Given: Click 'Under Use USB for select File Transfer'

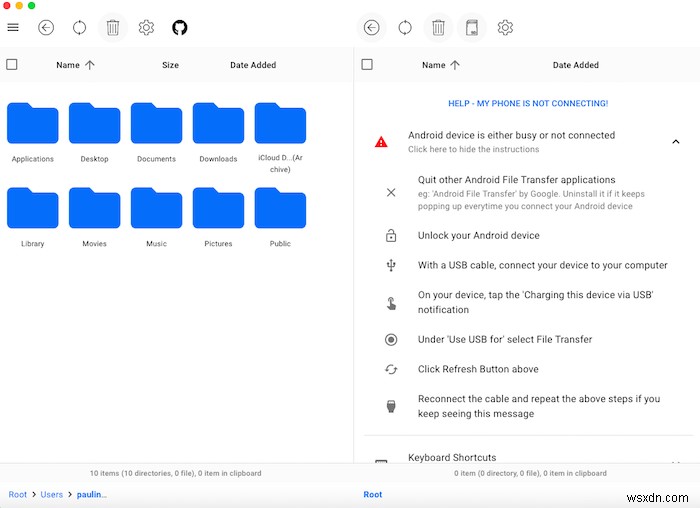Looking at the screenshot, I should (505, 339).
